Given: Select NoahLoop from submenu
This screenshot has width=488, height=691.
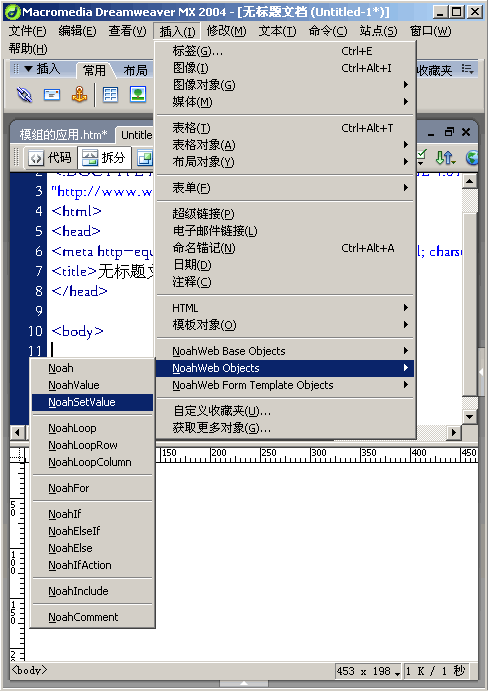Looking at the screenshot, I should click(93, 428).
